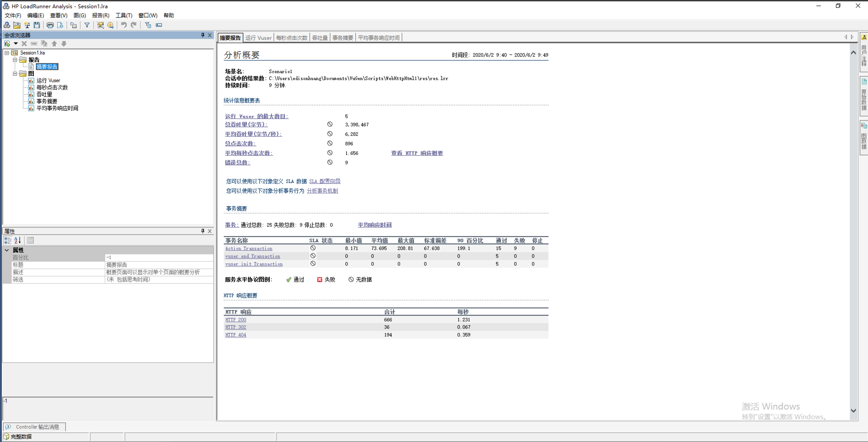
Task: Click the categorized view icon in properties
Action: tap(7, 240)
